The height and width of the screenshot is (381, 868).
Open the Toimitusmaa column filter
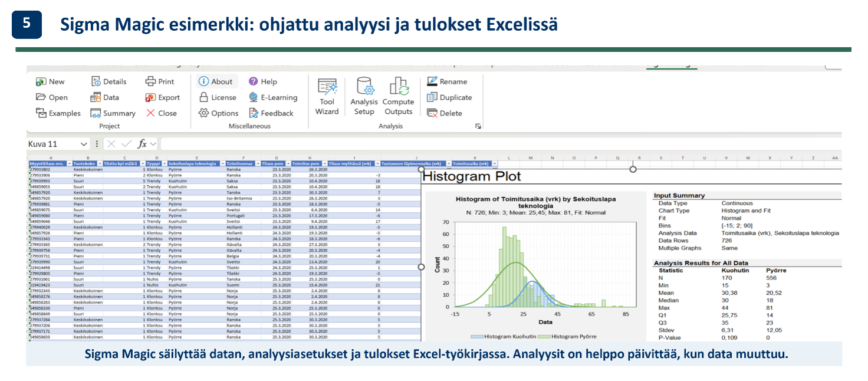point(257,163)
